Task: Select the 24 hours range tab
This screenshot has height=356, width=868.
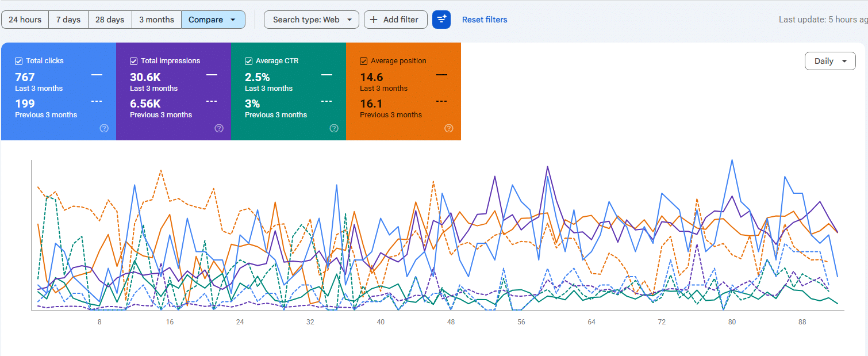Action: 25,20
